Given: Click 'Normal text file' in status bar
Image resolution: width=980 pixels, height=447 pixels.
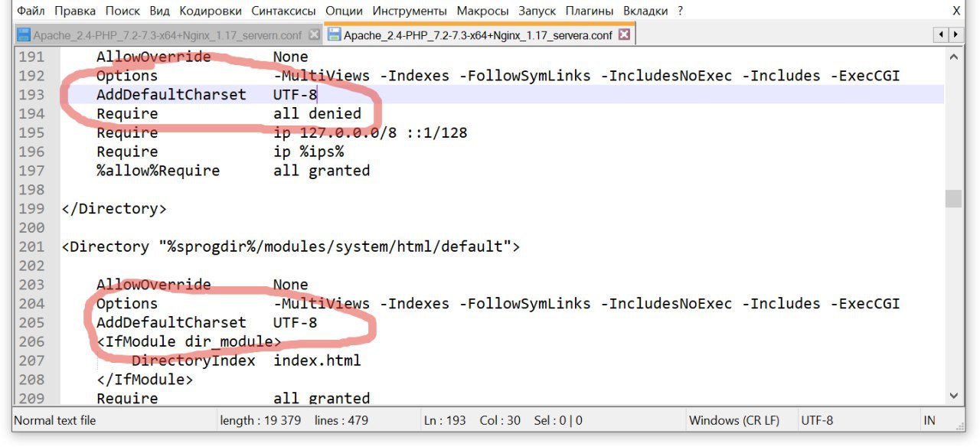Looking at the screenshot, I should pyautogui.click(x=55, y=420).
